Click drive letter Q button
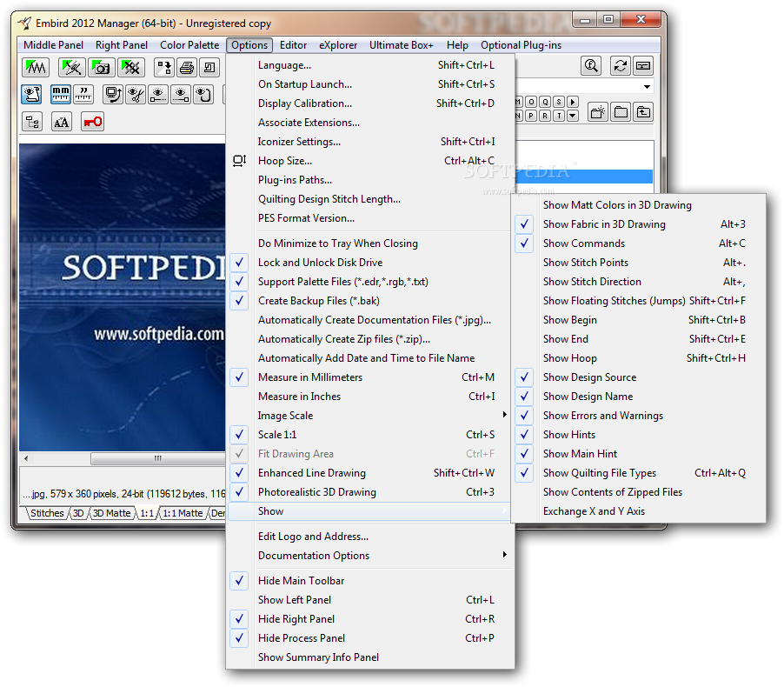 (546, 102)
